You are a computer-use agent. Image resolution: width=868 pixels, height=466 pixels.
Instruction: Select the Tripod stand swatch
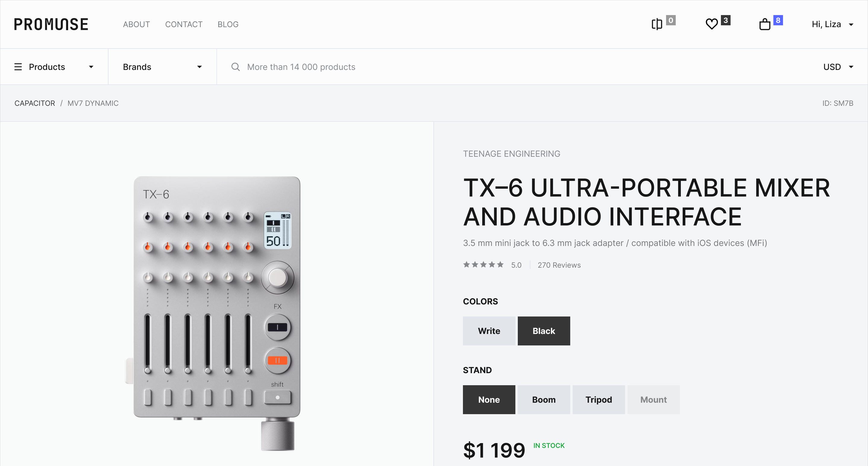[599, 400]
